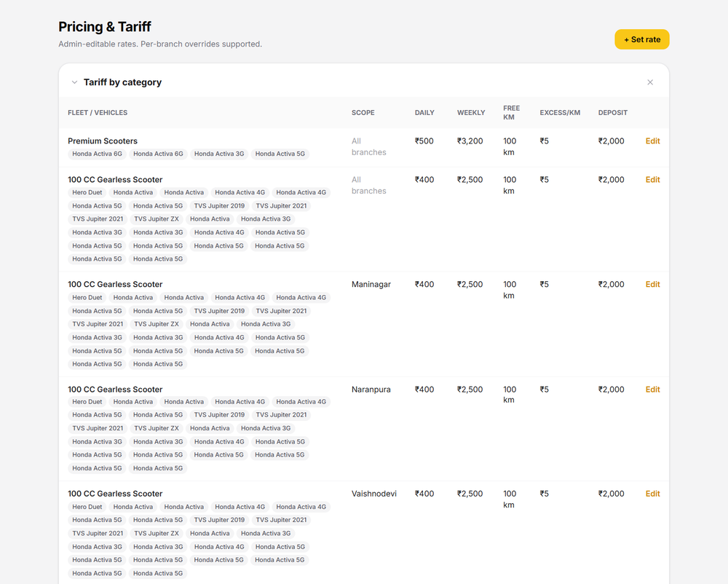Click Honda Activa 5G chip in Premium Scooters
The width and height of the screenshot is (728, 584).
[x=280, y=154]
